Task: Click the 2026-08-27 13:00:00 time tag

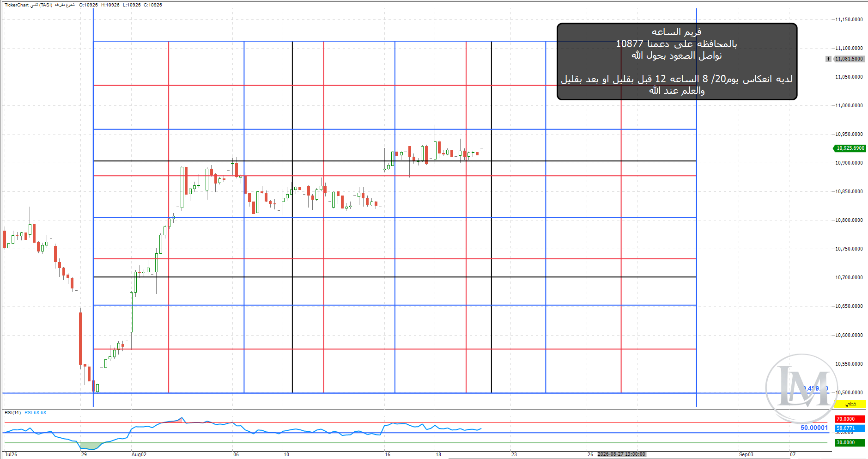Action: (621, 454)
